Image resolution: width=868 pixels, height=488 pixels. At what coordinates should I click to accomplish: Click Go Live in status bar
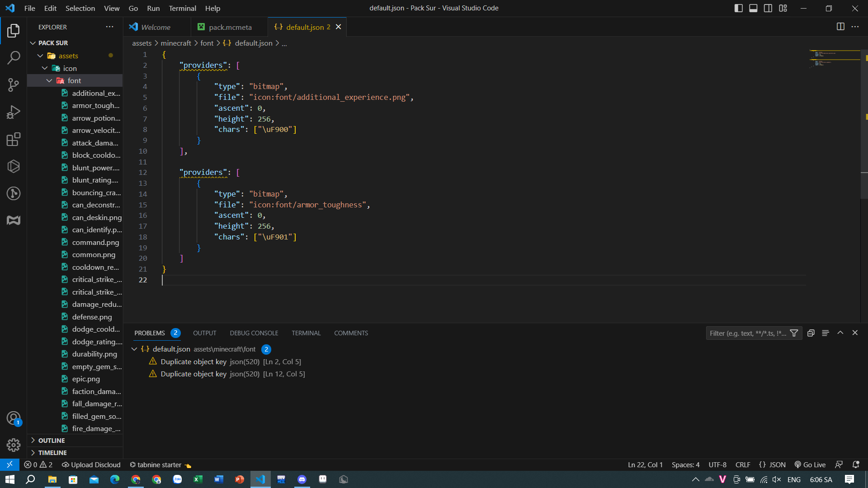point(810,465)
